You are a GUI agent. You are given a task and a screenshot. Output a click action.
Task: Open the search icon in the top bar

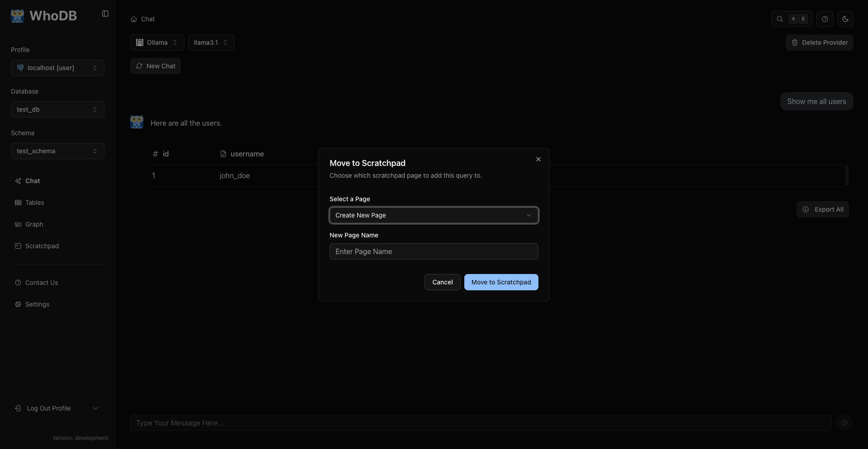pyautogui.click(x=780, y=19)
